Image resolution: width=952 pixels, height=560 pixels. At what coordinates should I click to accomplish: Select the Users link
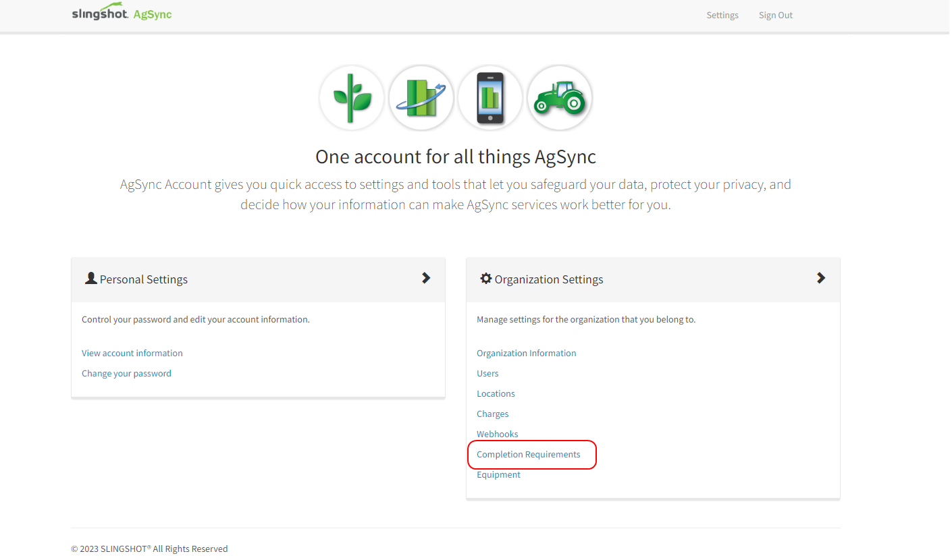pos(487,372)
